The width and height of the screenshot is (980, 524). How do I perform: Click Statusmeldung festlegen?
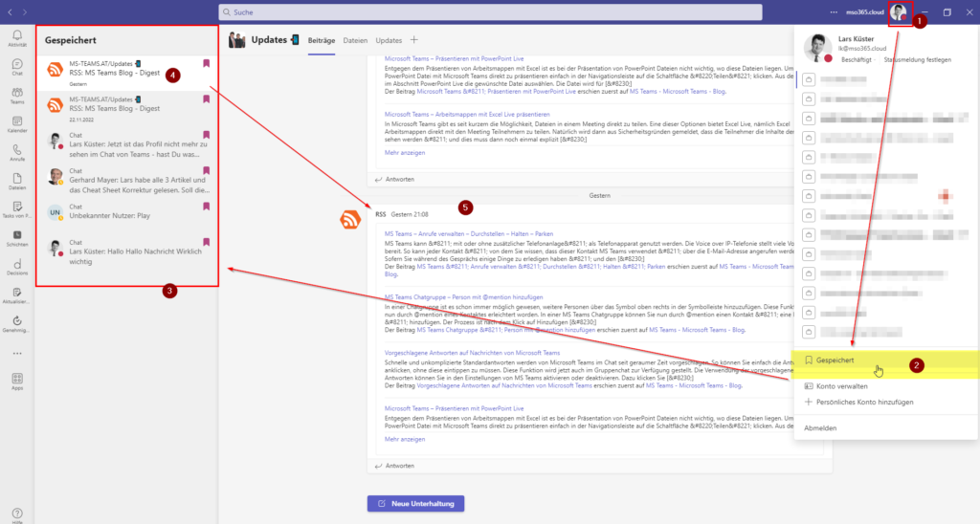(x=917, y=60)
